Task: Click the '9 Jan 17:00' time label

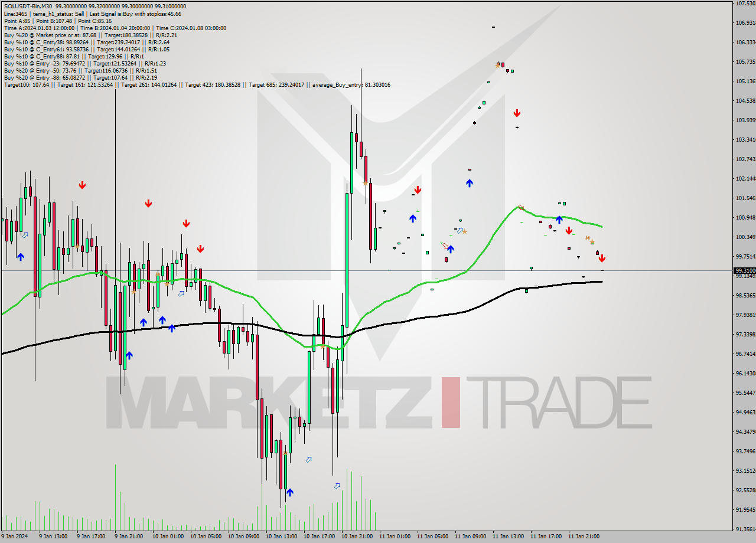Action: 90,537
